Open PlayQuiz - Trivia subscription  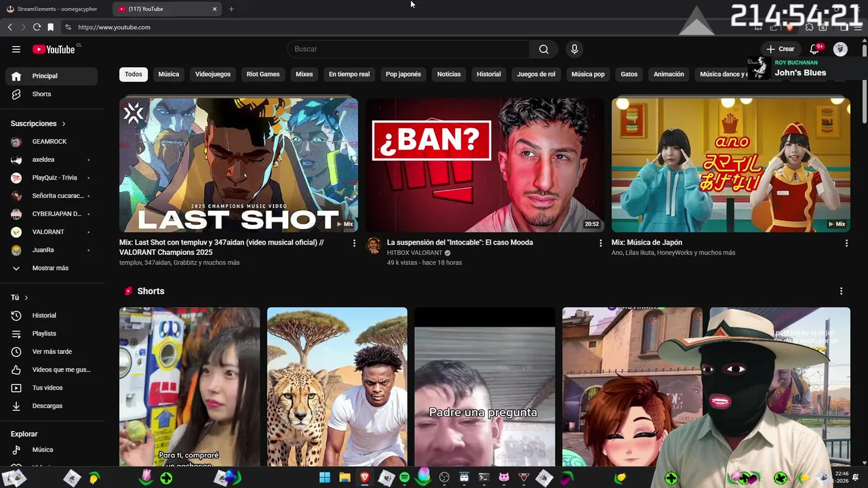52,178
